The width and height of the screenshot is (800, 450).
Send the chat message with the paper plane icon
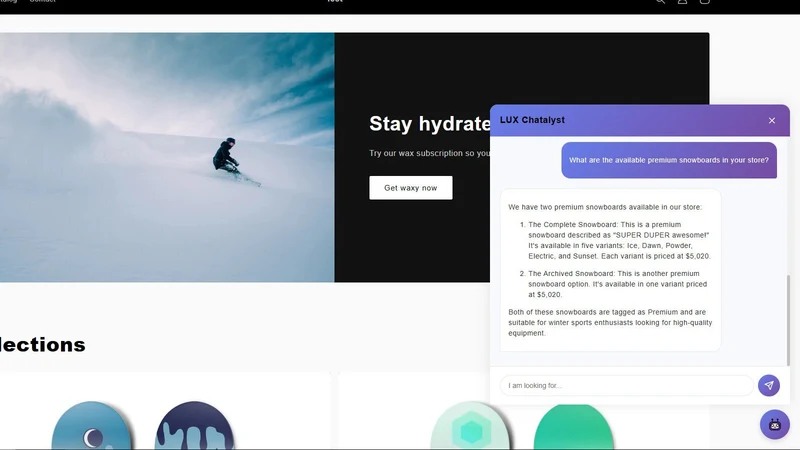(x=768, y=385)
